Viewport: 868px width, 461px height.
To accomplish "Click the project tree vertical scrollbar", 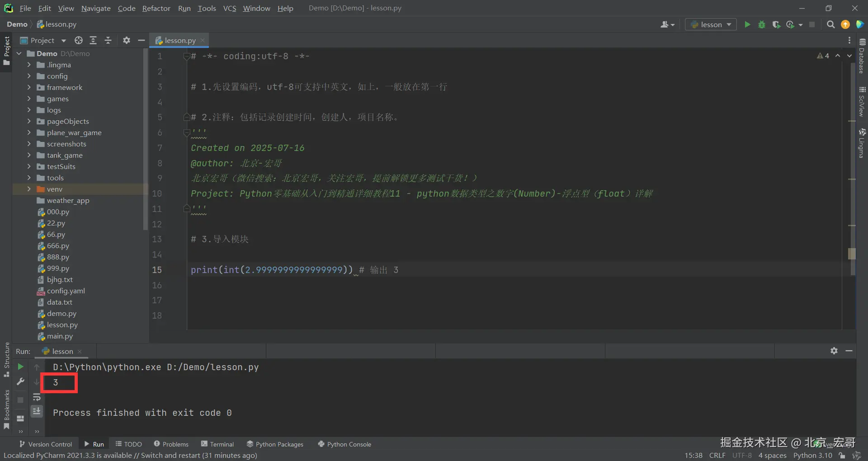I will point(146,140).
